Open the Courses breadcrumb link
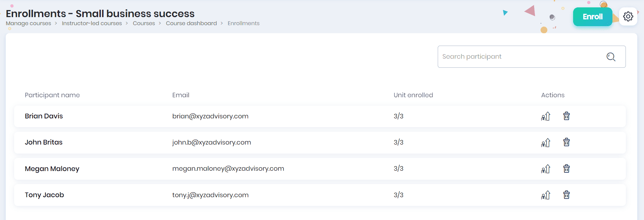644x220 pixels. (x=144, y=23)
